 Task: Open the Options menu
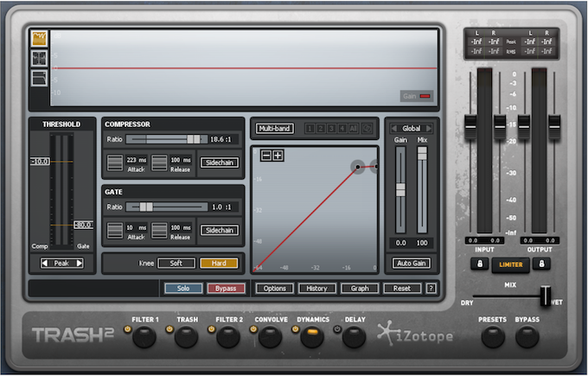(274, 289)
